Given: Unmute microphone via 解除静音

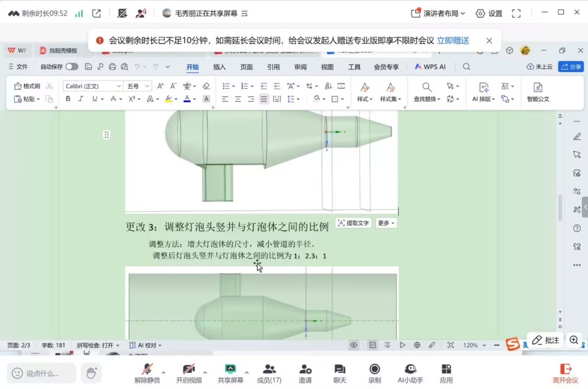Looking at the screenshot, I should 147,373.
